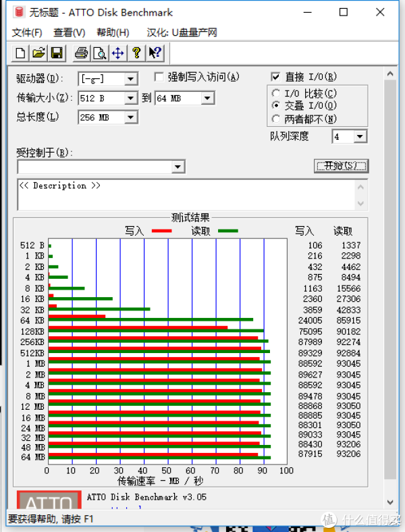Screen dimensions: 405x532
Task: Open the 查看(V) menu
Action: (70, 32)
